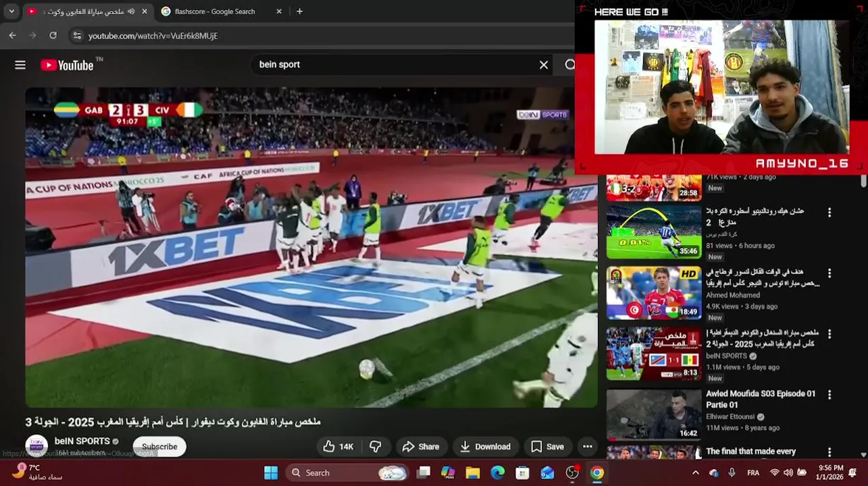Click the YouTube search magnifier button
Viewport: 868px width, 486px height.
coord(569,65)
